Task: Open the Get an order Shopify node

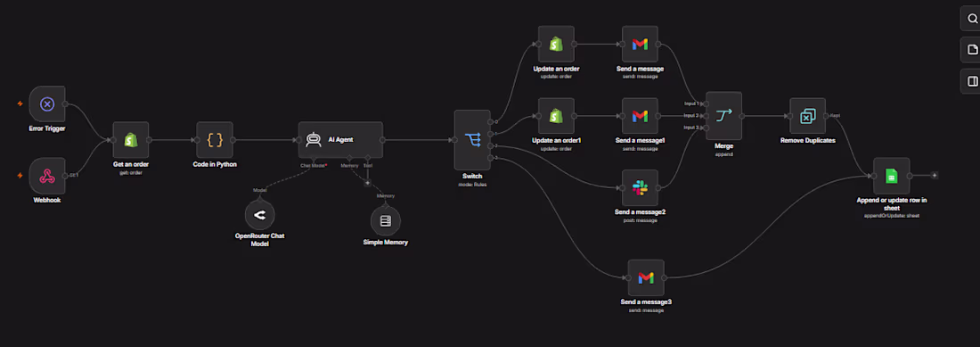Action: click(131, 140)
